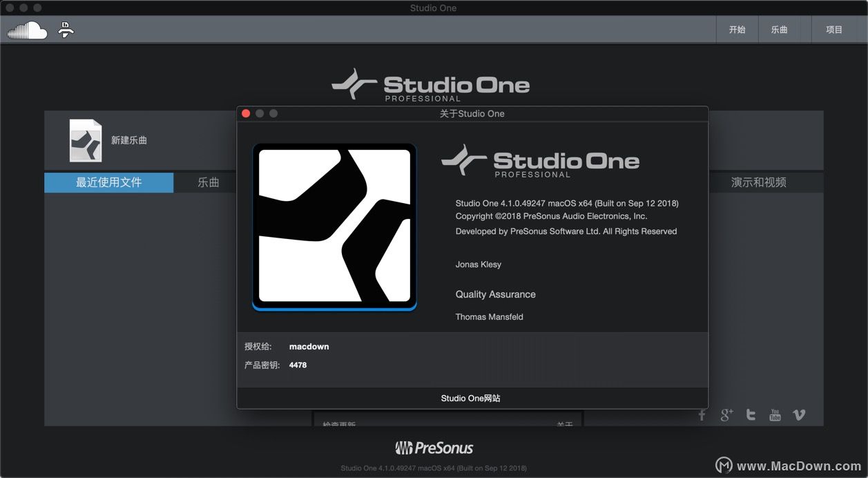This screenshot has width=868, height=478.
Task: Select the 最近使用文件 tab
Action: (x=108, y=182)
